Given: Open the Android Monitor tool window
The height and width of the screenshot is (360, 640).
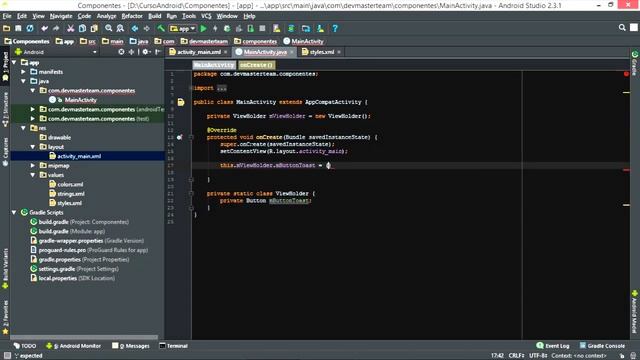Looking at the screenshot, I should pyautogui.click(x=74, y=346).
